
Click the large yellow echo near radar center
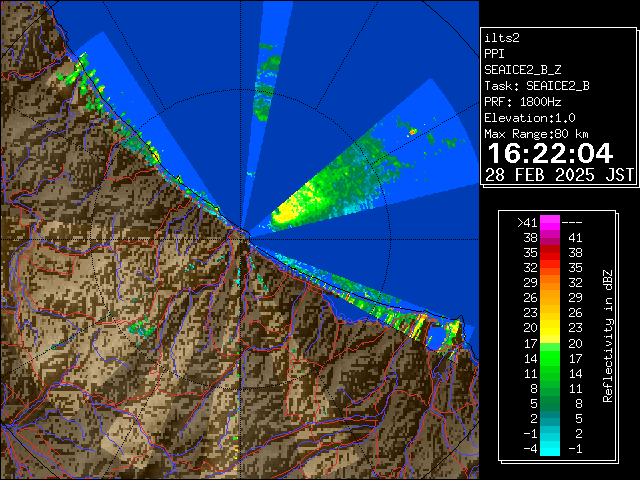[288, 209]
